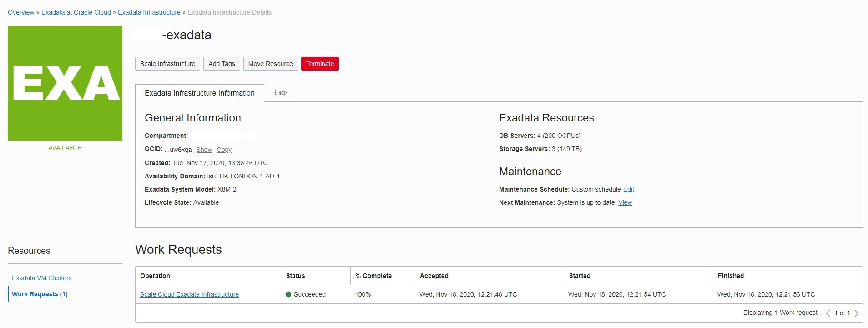Click Displaying 1 Work request text
868x328 pixels.
(780, 313)
